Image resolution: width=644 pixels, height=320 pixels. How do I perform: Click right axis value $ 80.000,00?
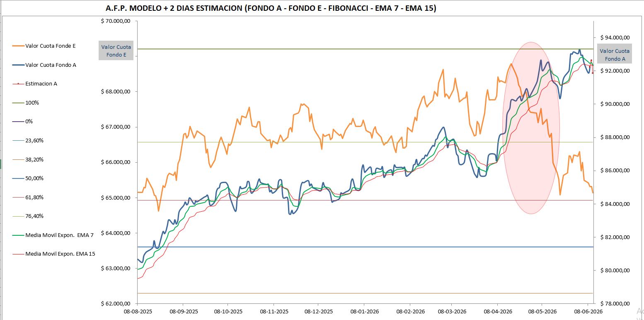pos(615,270)
